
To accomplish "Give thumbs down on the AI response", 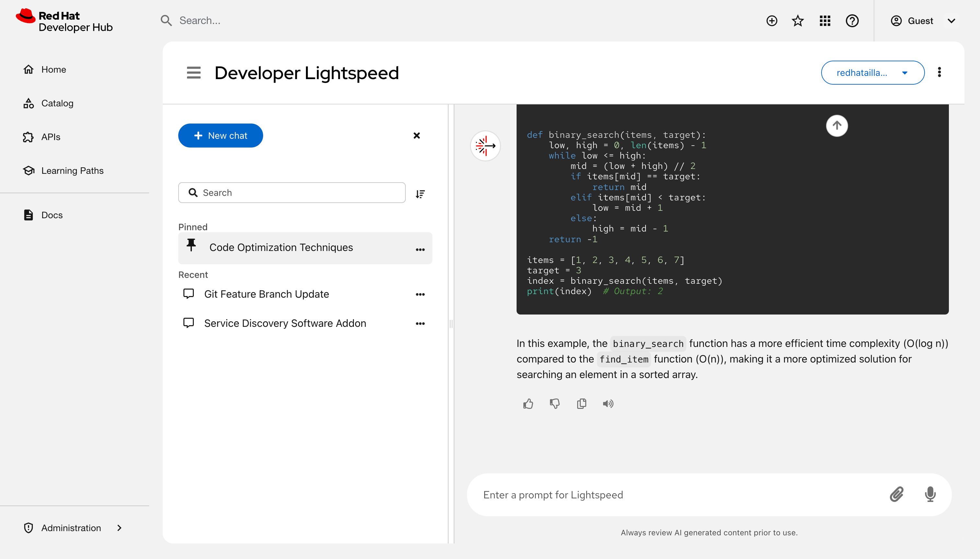I will tap(555, 403).
